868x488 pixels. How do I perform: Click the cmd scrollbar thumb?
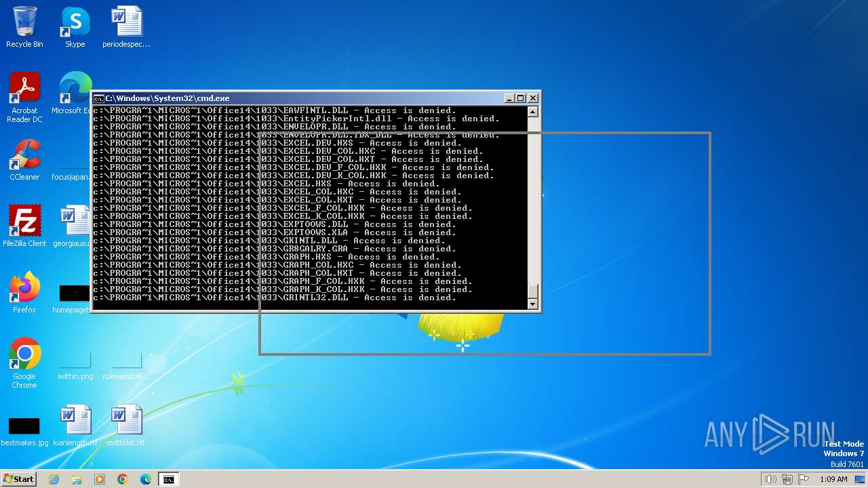click(x=533, y=291)
